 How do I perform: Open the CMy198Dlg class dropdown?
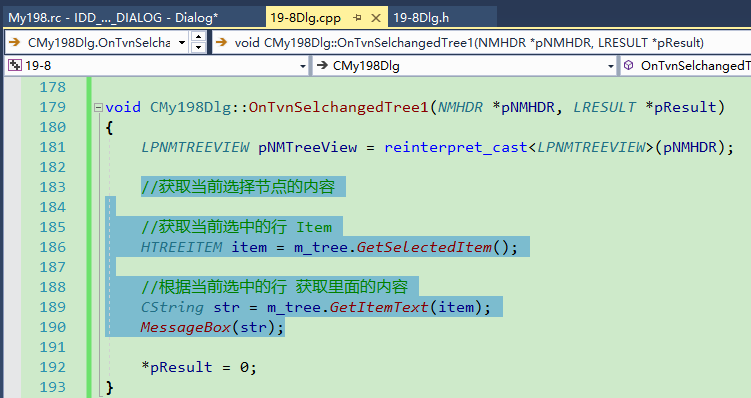pos(465,66)
